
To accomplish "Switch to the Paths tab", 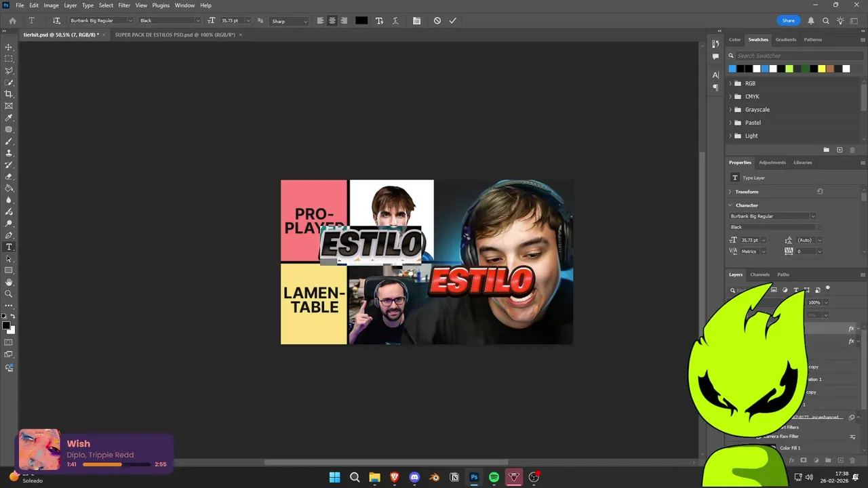I will [783, 274].
